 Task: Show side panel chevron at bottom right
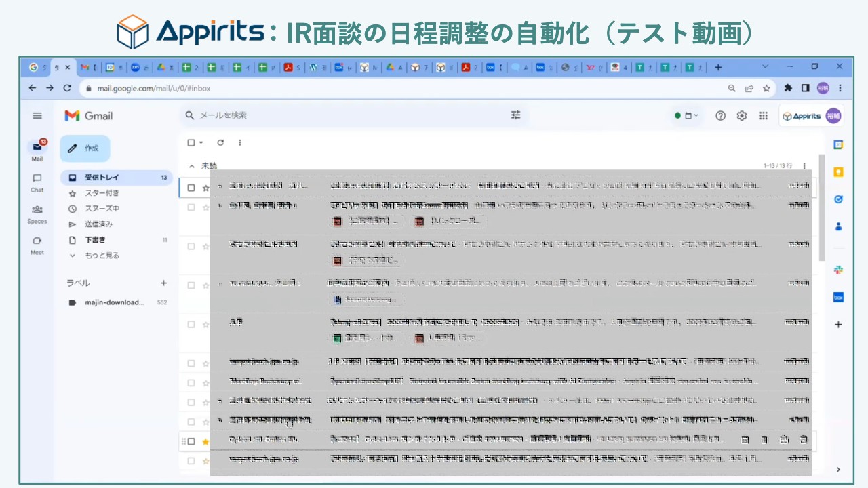coord(838,469)
